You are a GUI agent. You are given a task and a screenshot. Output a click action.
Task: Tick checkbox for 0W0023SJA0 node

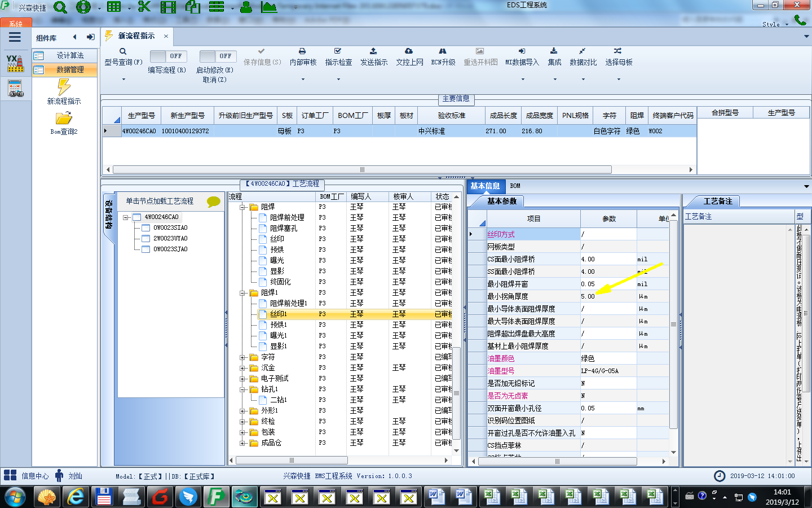[x=145, y=249]
